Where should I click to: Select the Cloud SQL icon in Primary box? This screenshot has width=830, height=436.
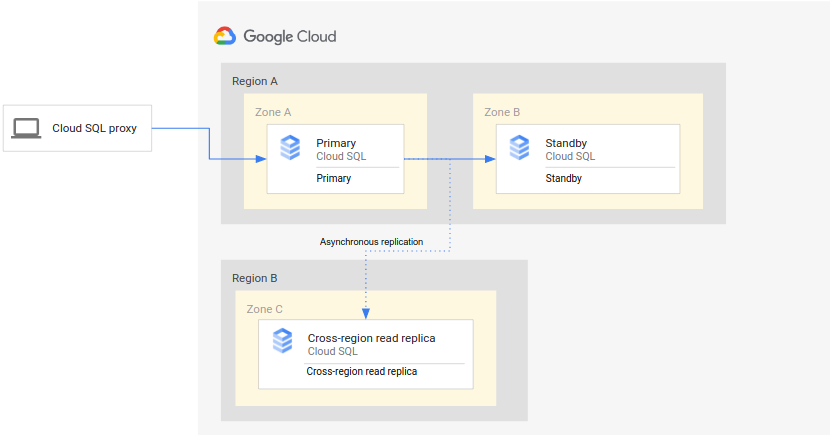290,148
